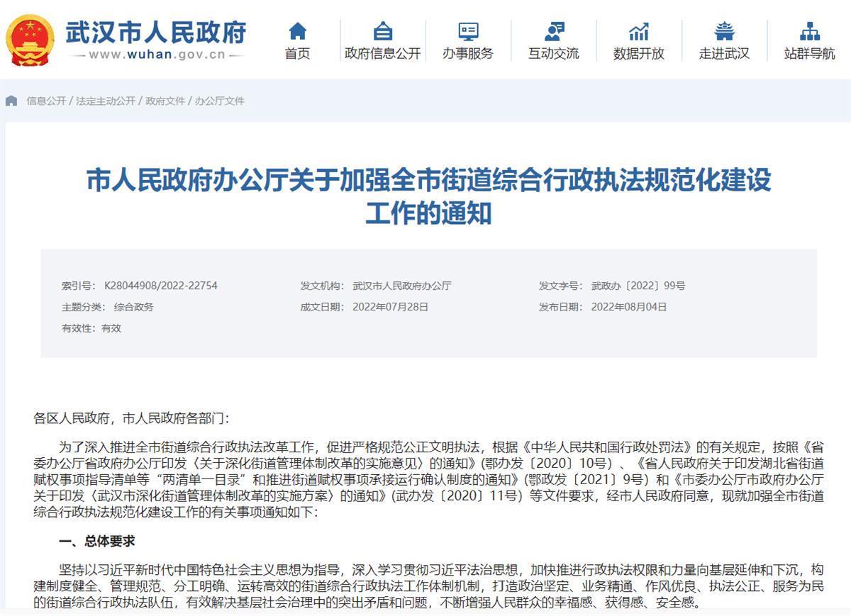Image resolution: width=851 pixels, height=616 pixels.
Task: Go to 信息公开 in the breadcrumb
Action: coord(46,101)
